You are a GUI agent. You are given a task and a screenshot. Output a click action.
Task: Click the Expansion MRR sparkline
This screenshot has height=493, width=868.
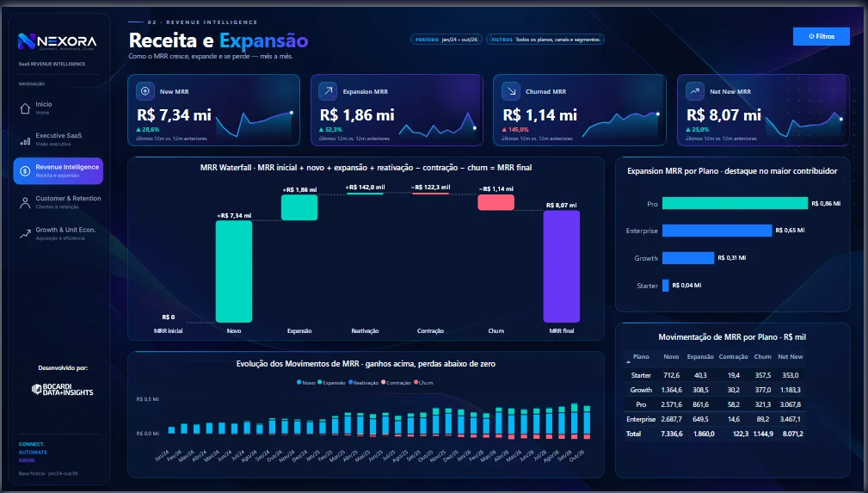tap(438, 124)
